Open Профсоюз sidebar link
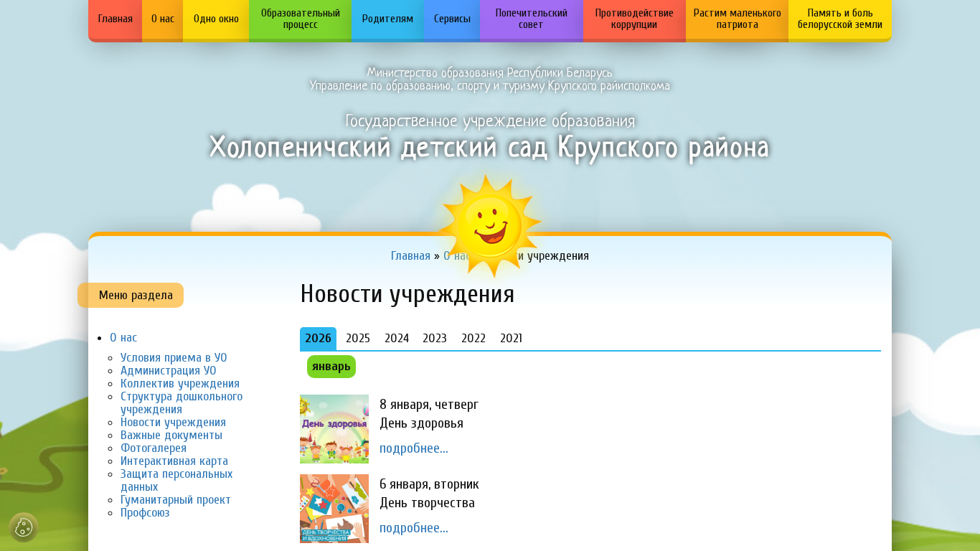The height and width of the screenshot is (551, 980). pyautogui.click(x=145, y=513)
